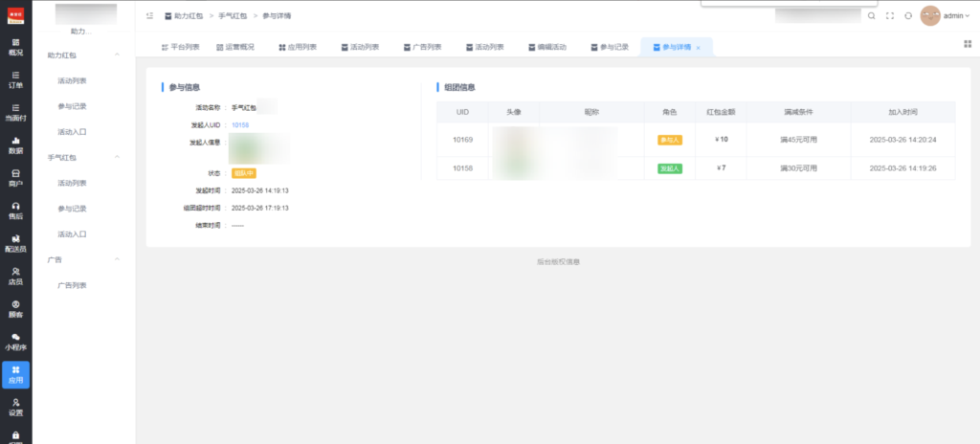Click 参与详情 in the breadcrumb
Viewport: 980px width, 444px height.
click(277, 15)
